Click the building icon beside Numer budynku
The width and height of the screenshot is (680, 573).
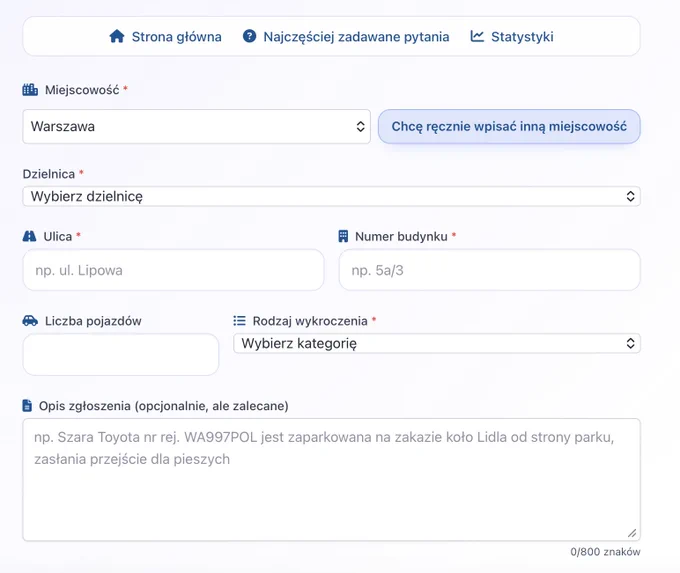(x=343, y=236)
